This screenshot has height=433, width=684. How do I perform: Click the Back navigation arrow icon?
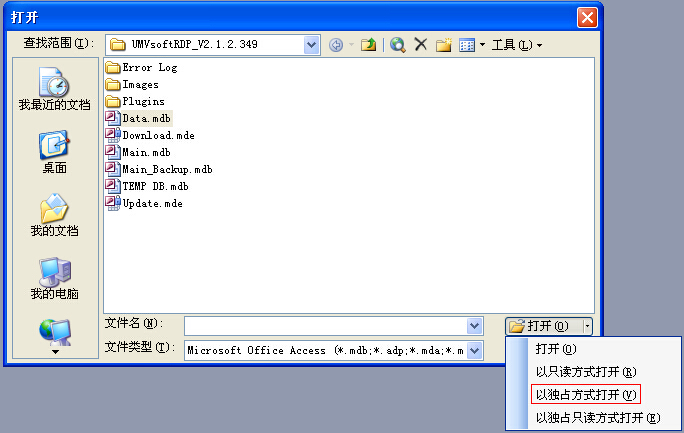click(336, 45)
